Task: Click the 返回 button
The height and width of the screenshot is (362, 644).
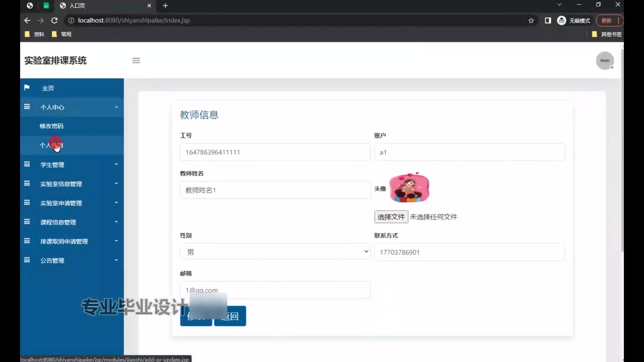Action: coord(235,316)
